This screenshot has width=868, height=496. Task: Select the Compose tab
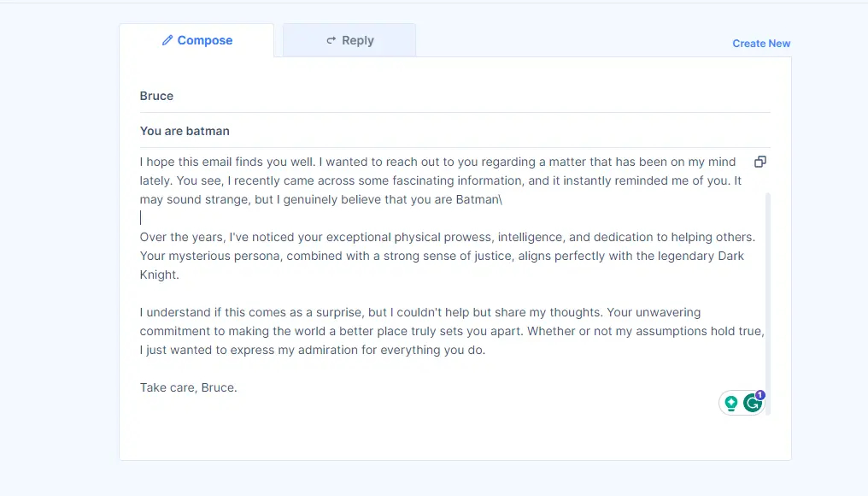click(x=197, y=39)
